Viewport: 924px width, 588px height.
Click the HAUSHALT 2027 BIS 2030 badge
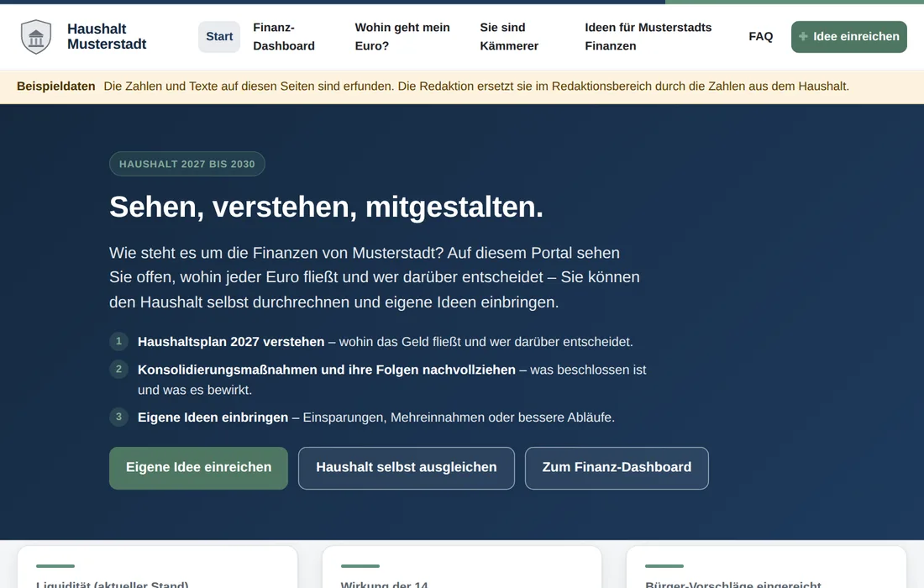click(186, 164)
